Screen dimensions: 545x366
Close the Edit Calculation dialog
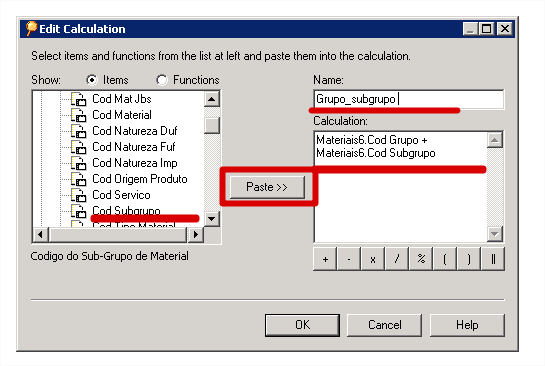pos(505,29)
